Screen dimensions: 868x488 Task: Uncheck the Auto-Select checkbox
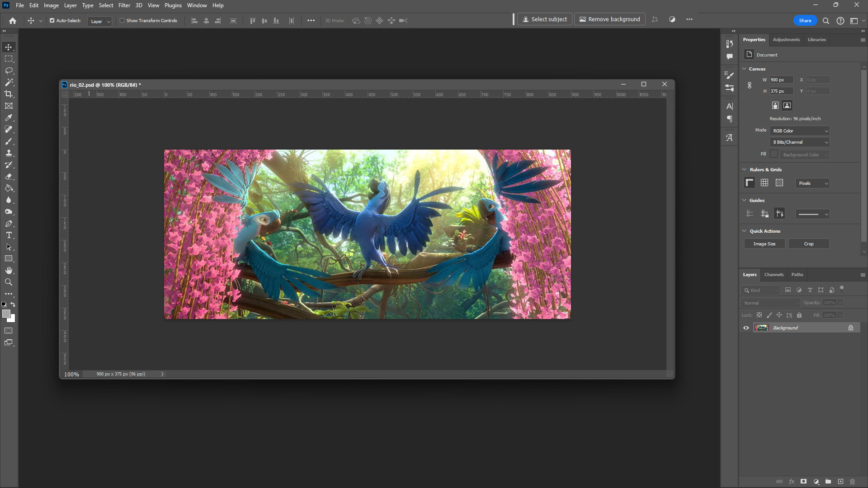click(52, 21)
